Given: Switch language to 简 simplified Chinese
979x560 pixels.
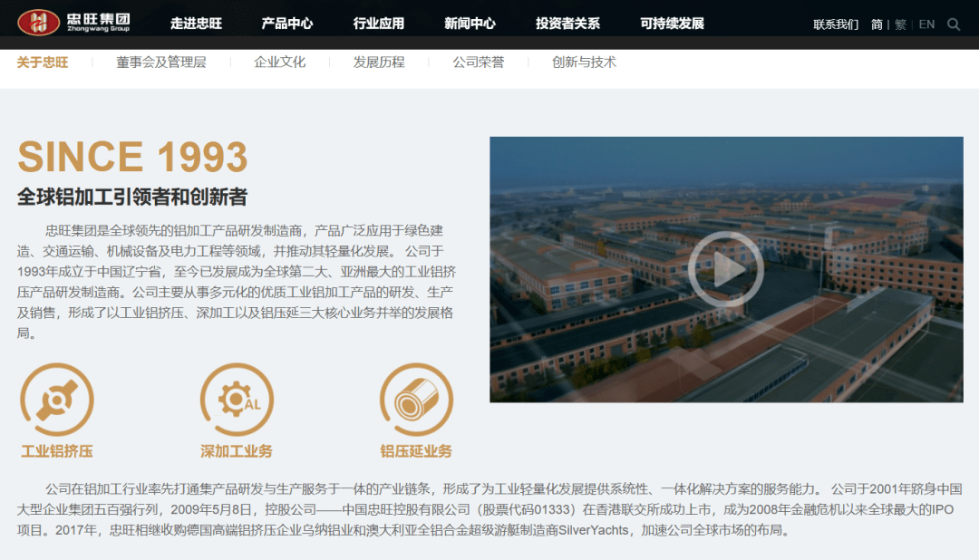Looking at the screenshot, I should tap(877, 24).
